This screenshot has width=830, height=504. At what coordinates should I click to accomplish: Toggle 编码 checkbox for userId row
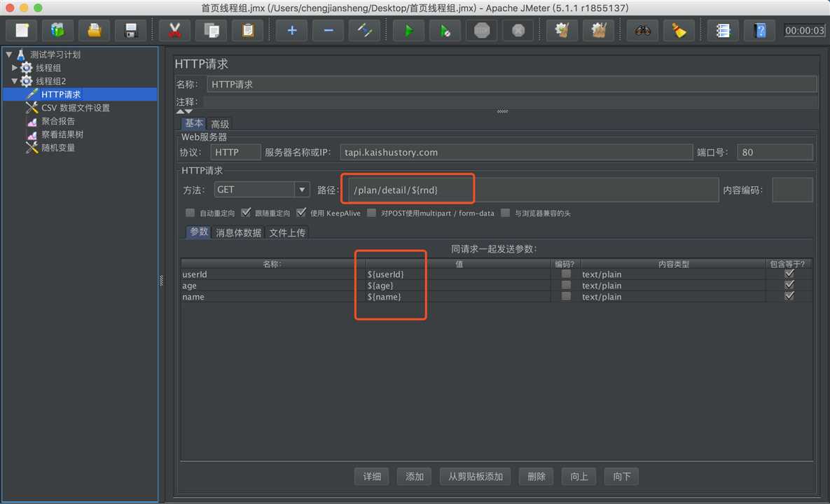566,274
